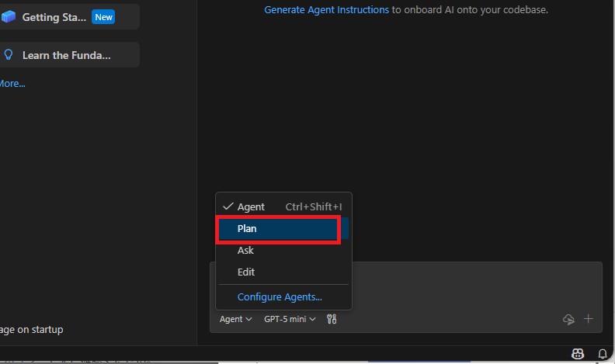
Task: Open Copilot status icon in status bar
Action: pos(578,354)
